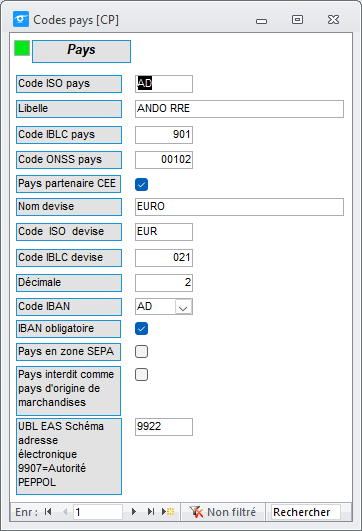Image resolution: width=362 pixels, height=531 pixels.
Task: Click the current record number box
Action: tap(98, 512)
